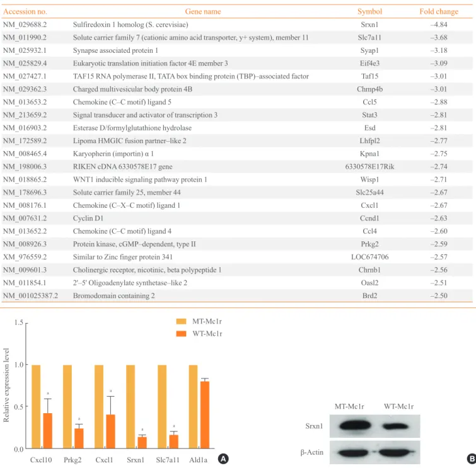Select 'Cyclin D1' gene name
Screen dimensions: 476x468
pyautogui.click(x=88, y=219)
